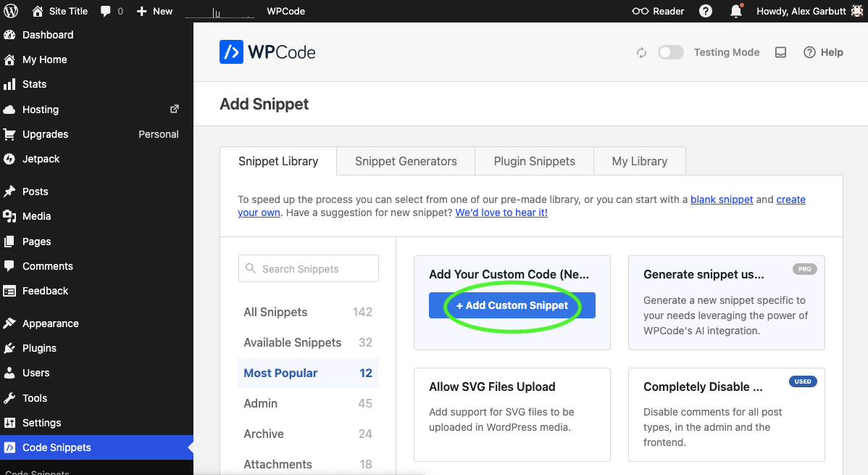Filter by Available Snippets category
The height and width of the screenshot is (475, 868).
coord(308,342)
